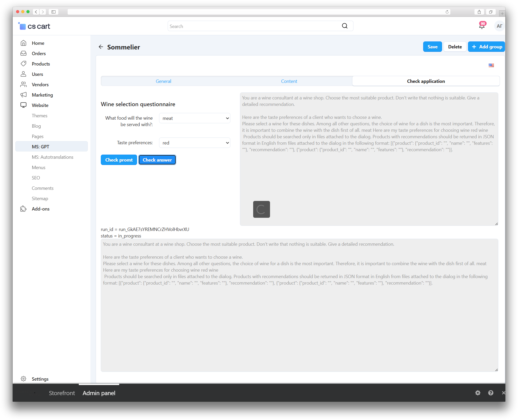The width and height of the screenshot is (518, 420).
Task: Click the back arrow next to Sommelier
Action: click(101, 47)
